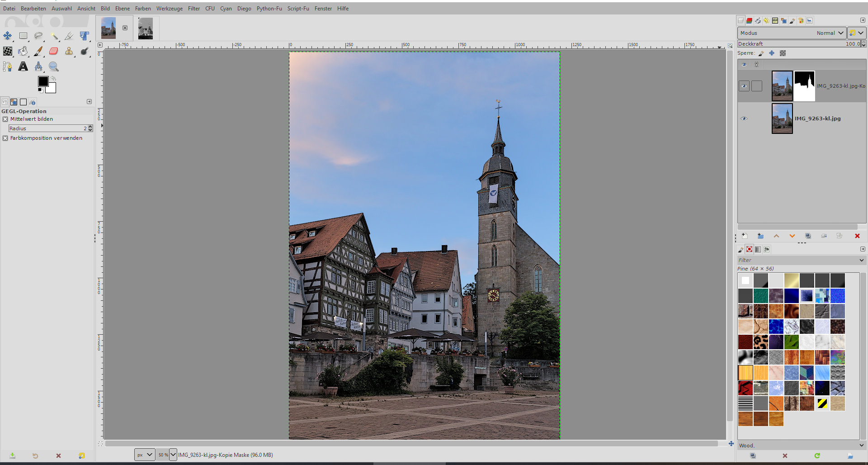
Task: Select the Eraser tool in the toolbox
Action: coord(54,51)
